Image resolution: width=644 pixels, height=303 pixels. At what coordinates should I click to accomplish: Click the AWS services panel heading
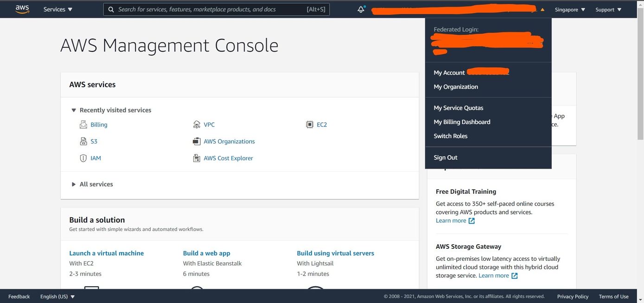pos(92,85)
